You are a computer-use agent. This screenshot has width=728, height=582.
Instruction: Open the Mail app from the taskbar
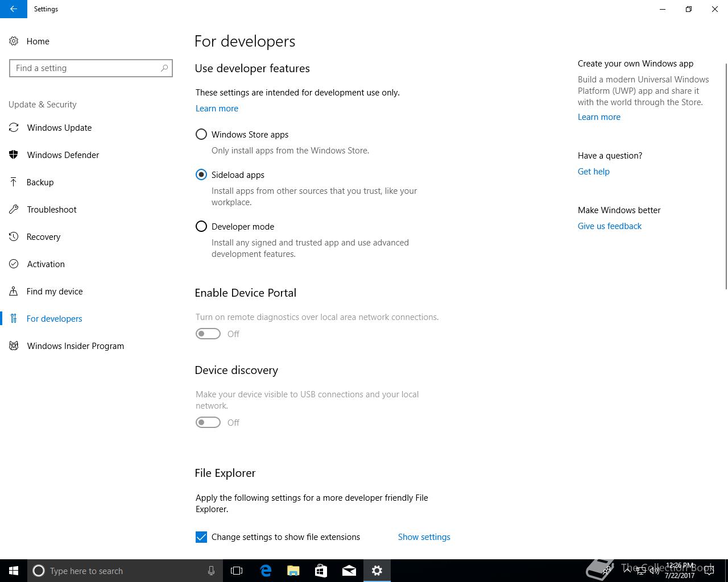(349, 571)
